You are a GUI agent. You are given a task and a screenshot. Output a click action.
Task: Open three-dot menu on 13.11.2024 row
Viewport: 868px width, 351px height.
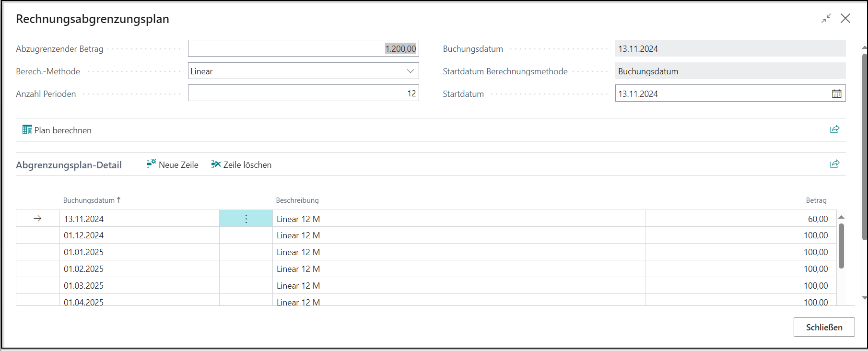click(x=246, y=219)
